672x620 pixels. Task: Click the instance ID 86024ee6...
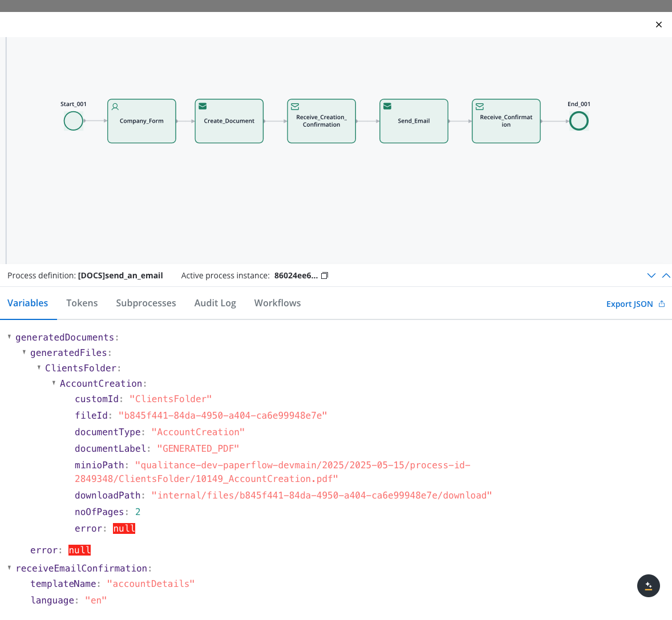pos(296,275)
